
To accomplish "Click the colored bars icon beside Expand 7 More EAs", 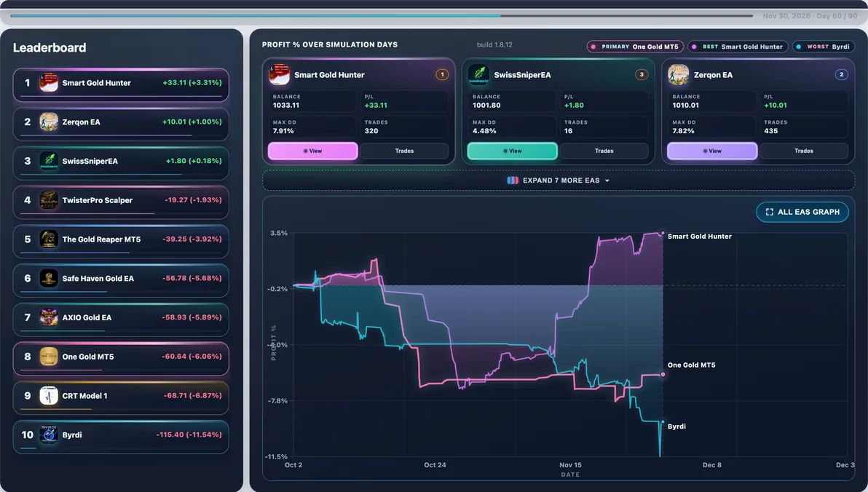I will (513, 180).
